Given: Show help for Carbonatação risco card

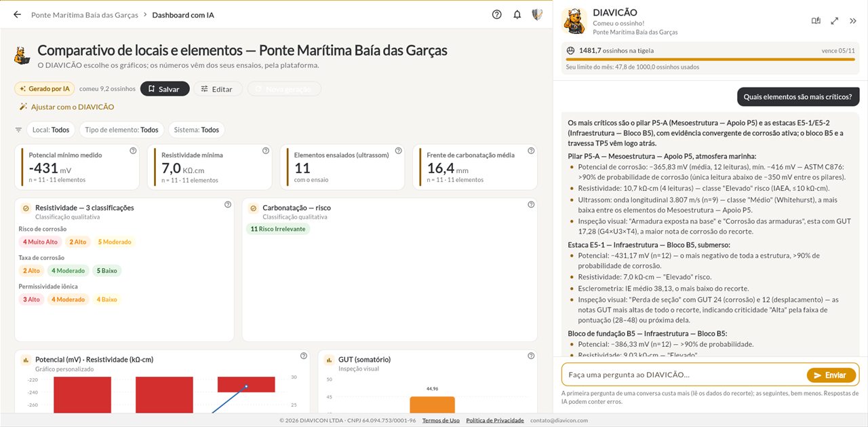Looking at the screenshot, I should [x=530, y=204].
